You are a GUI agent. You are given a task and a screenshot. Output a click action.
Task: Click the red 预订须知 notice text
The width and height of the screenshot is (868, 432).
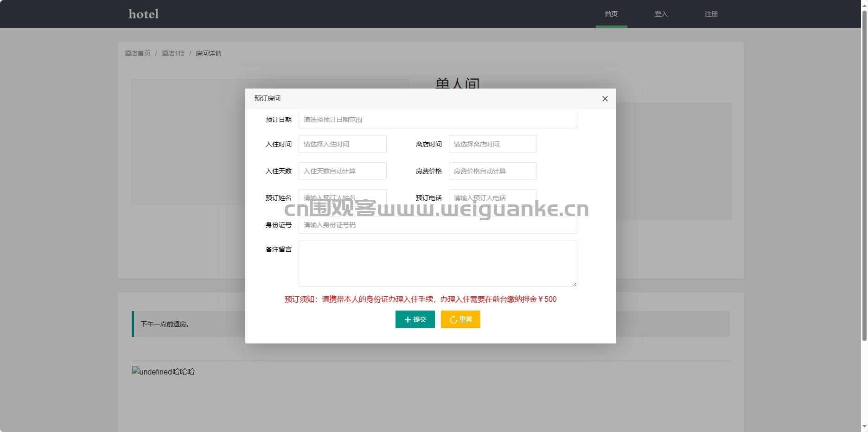(x=421, y=299)
